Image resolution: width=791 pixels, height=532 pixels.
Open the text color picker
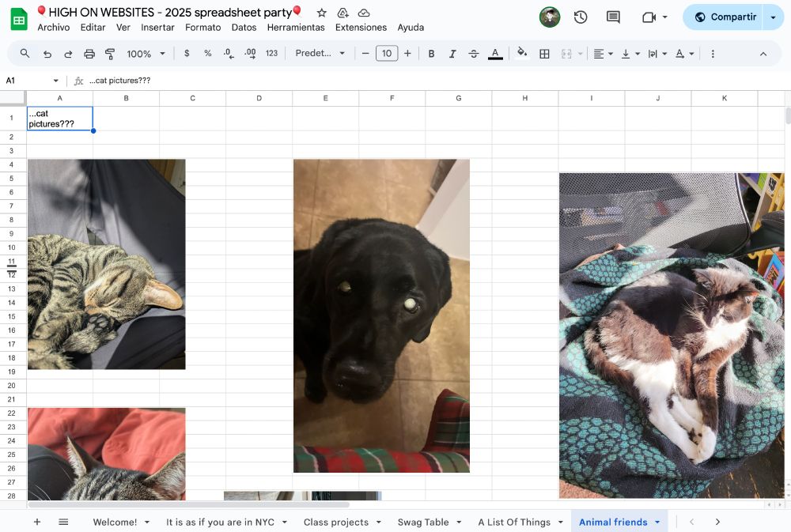click(495, 54)
